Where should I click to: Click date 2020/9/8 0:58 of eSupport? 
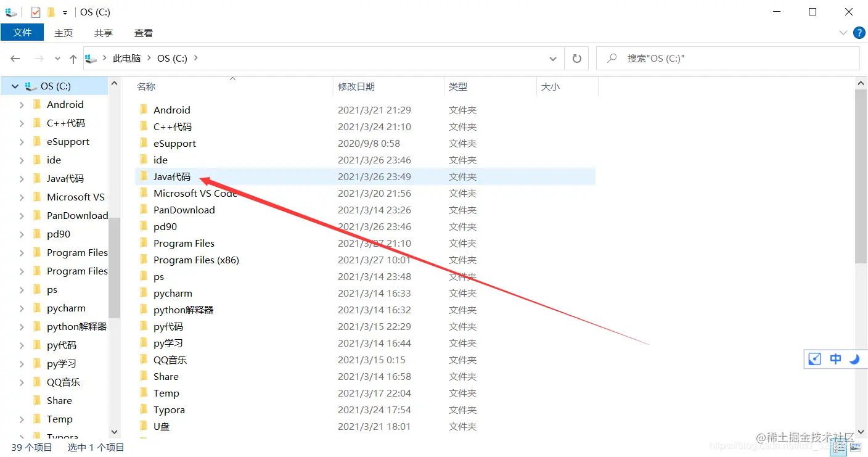click(369, 143)
